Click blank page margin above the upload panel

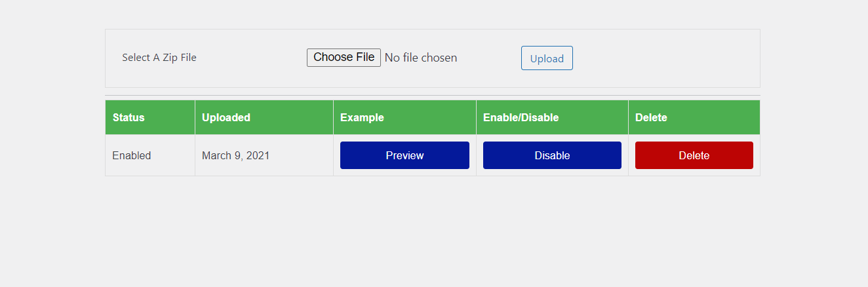point(433,13)
